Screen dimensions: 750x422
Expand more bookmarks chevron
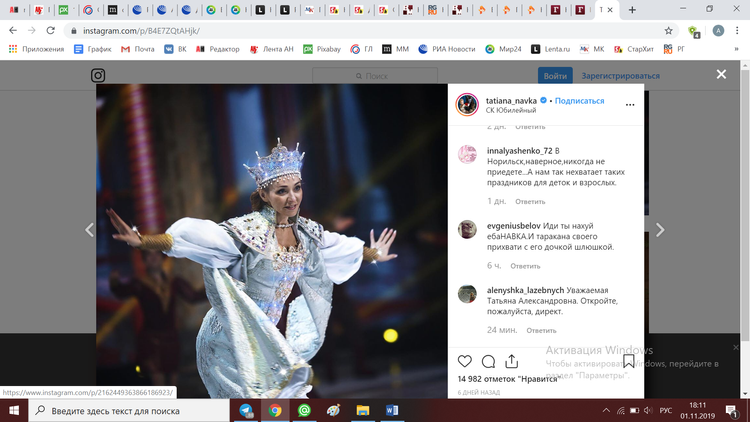point(736,49)
